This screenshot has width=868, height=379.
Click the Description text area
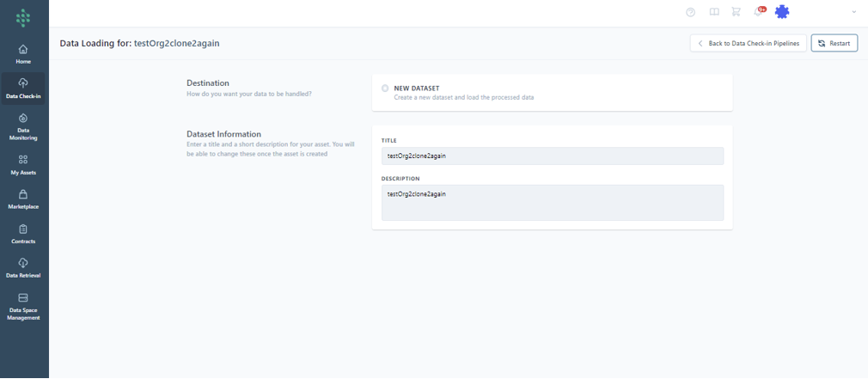click(x=552, y=203)
